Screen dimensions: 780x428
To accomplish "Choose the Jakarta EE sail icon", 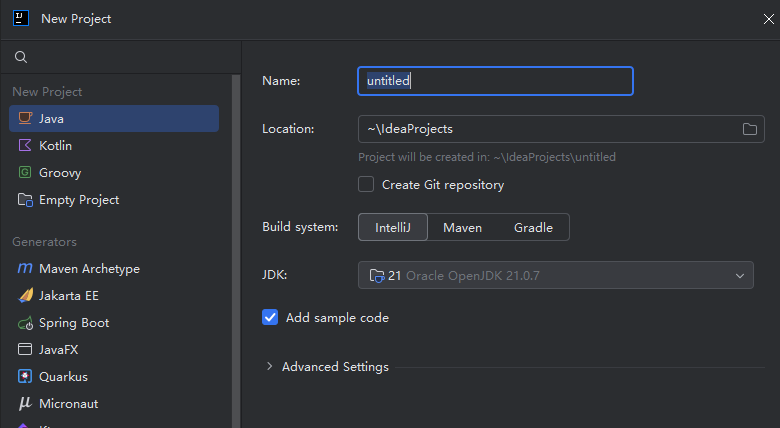I will point(25,296).
